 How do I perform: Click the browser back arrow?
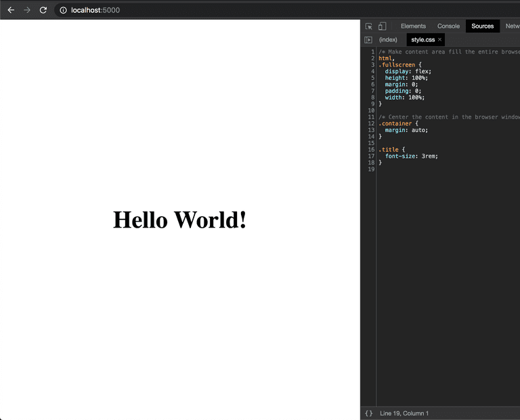[x=11, y=10]
